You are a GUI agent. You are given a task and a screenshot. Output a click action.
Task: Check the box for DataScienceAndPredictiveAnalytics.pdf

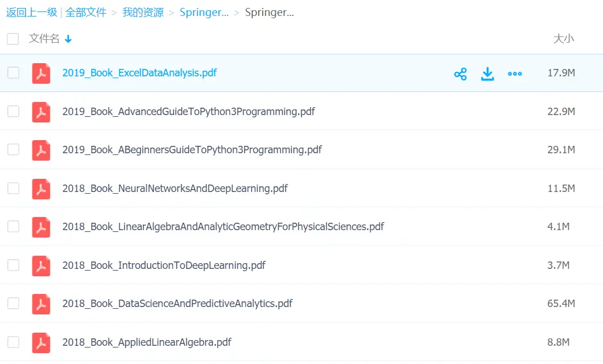point(14,303)
